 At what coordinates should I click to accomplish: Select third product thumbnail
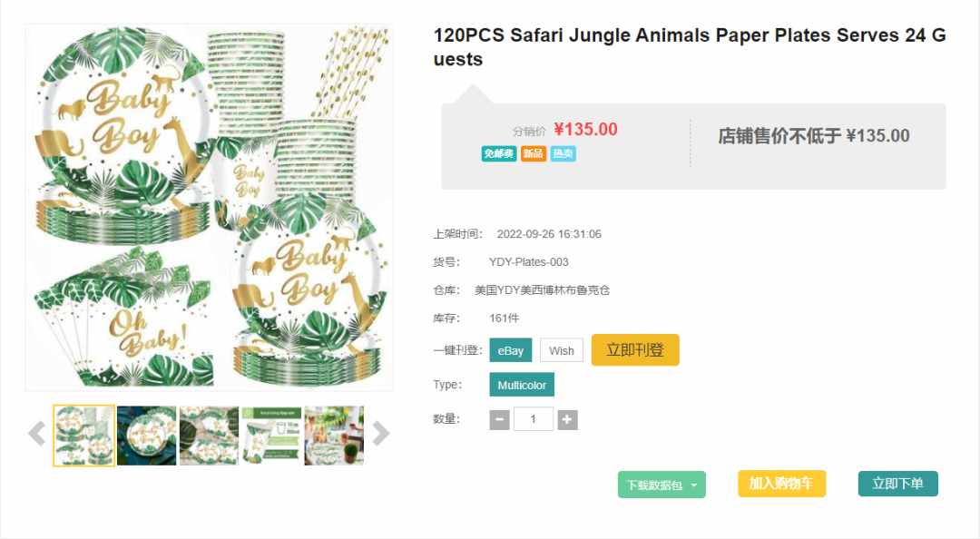click(209, 436)
